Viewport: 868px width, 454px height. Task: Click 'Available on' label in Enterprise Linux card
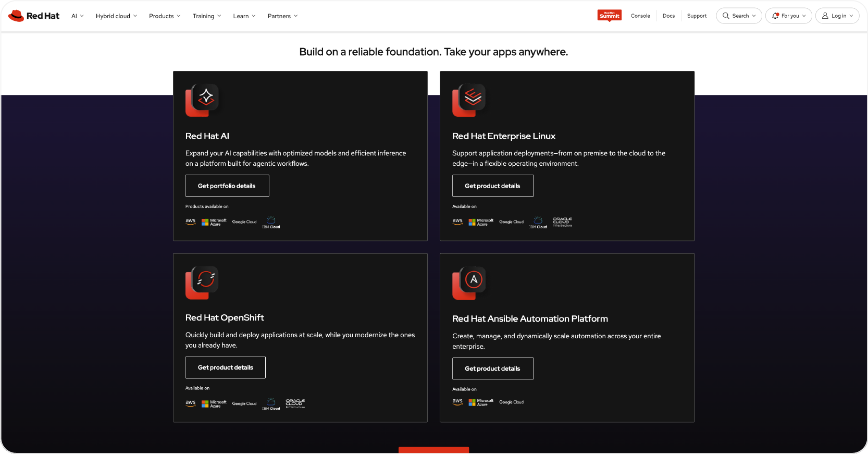[x=464, y=206]
